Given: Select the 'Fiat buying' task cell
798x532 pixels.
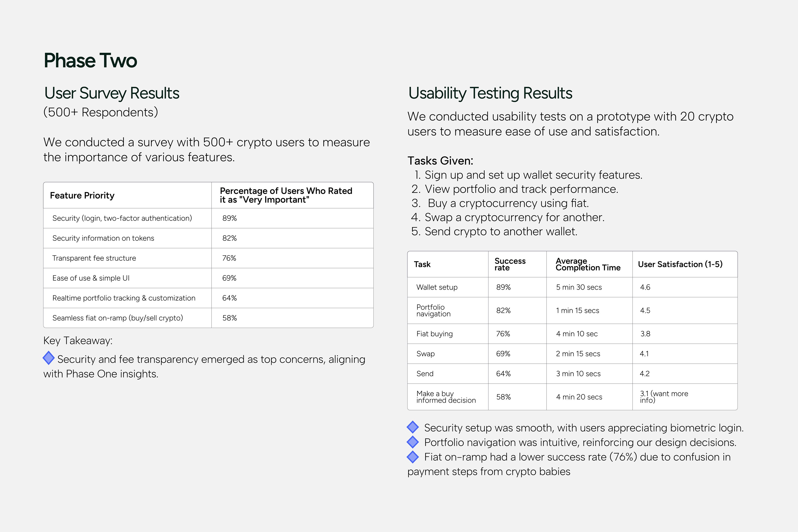Looking at the screenshot, I should coord(434,334).
